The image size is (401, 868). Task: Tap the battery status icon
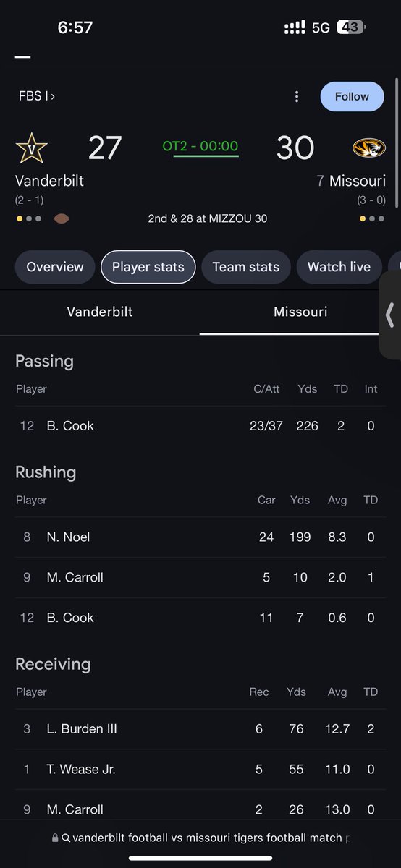coord(351,27)
